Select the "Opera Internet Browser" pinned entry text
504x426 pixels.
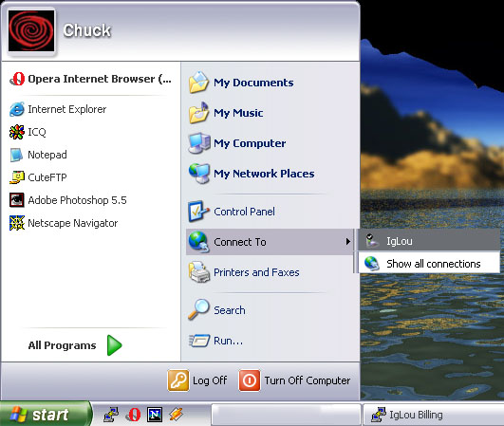click(100, 79)
